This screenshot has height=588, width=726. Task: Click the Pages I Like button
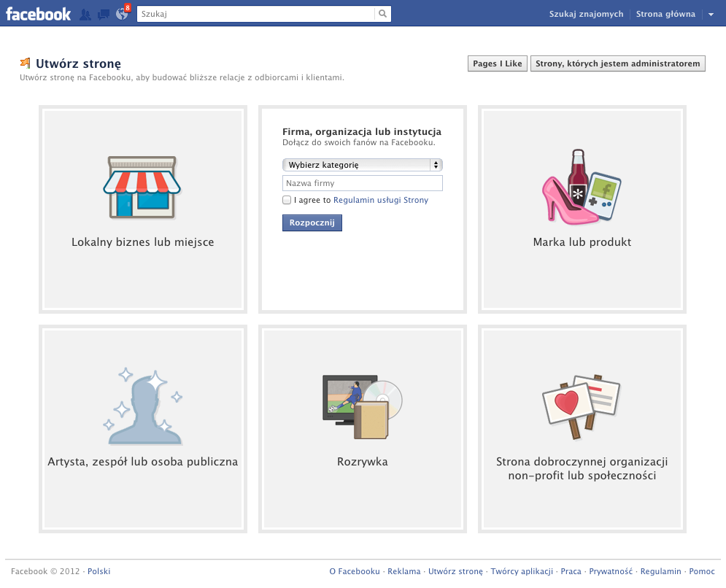pos(498,63)
